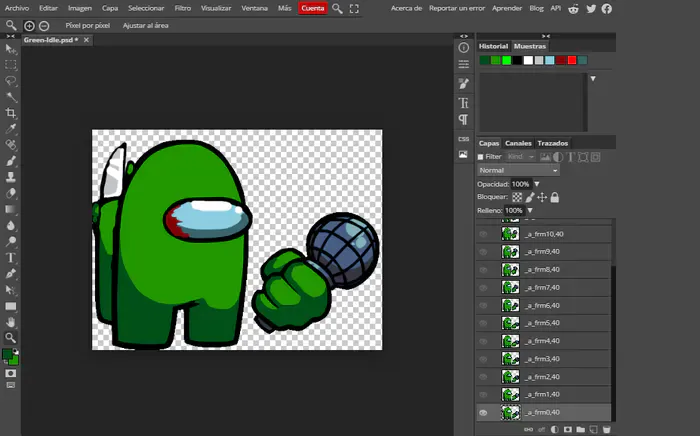The height and width of the screenshot is (436, 700).
Task: Hide the _a_frm0,40 layer
Action: click(484, 413)
